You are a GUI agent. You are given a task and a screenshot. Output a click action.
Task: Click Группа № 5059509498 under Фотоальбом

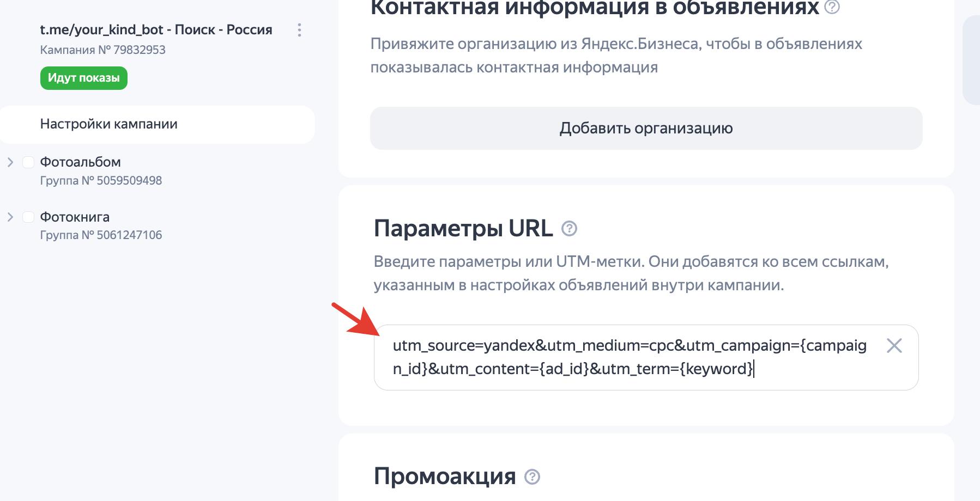coord(101,181)
